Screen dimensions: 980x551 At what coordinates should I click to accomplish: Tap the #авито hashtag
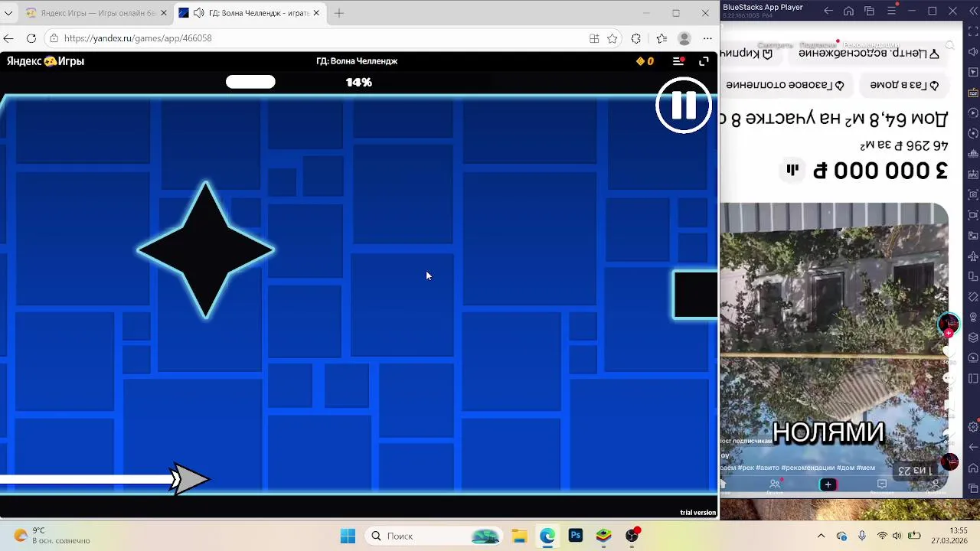[x=768, y=468]
